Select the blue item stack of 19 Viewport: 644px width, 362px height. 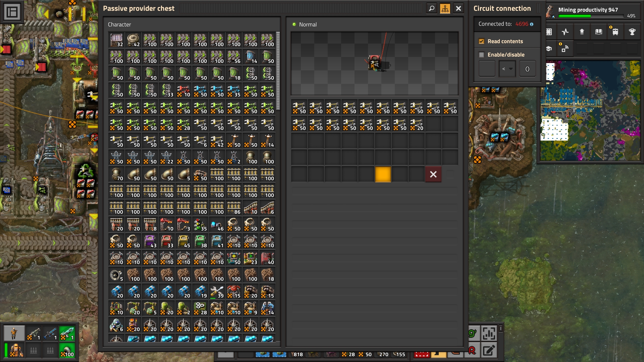coord(200,292)
